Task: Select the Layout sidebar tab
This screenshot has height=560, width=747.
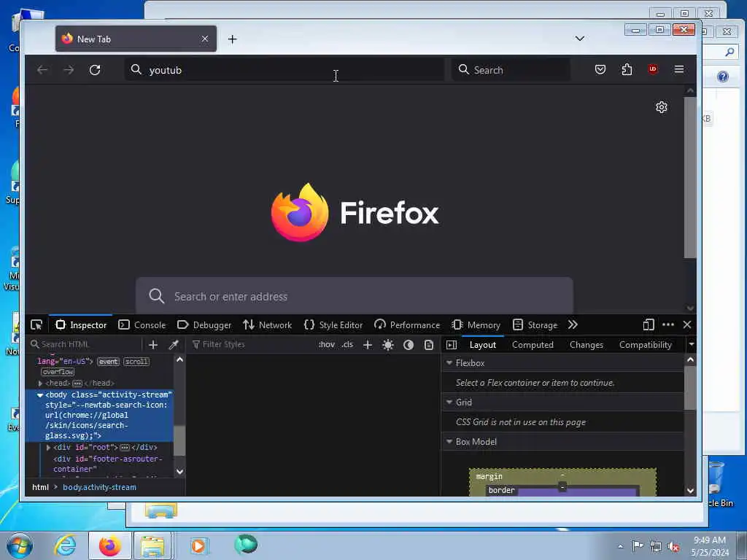Action: (483, 345)
